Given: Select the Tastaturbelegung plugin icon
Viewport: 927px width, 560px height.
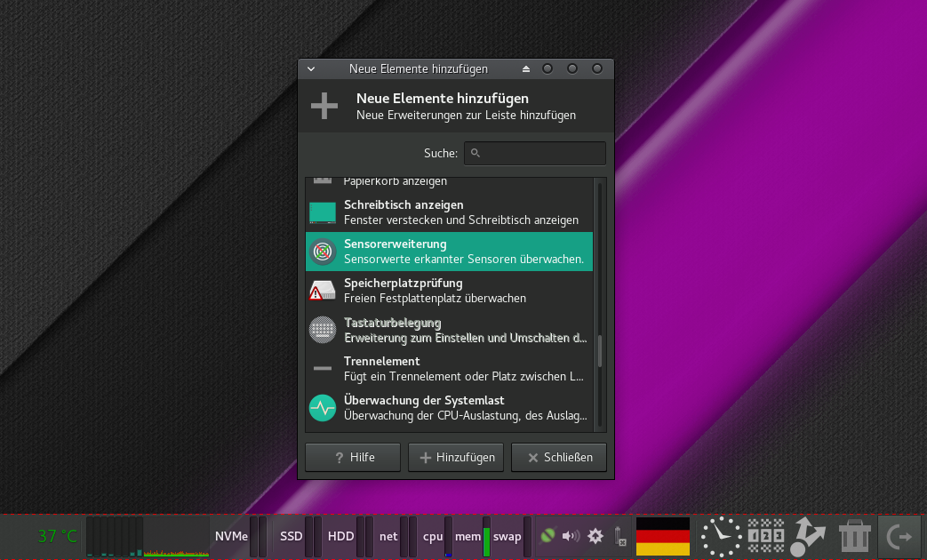Looking at the screenshot, I should pyautogui.click(x=322, y=330).
